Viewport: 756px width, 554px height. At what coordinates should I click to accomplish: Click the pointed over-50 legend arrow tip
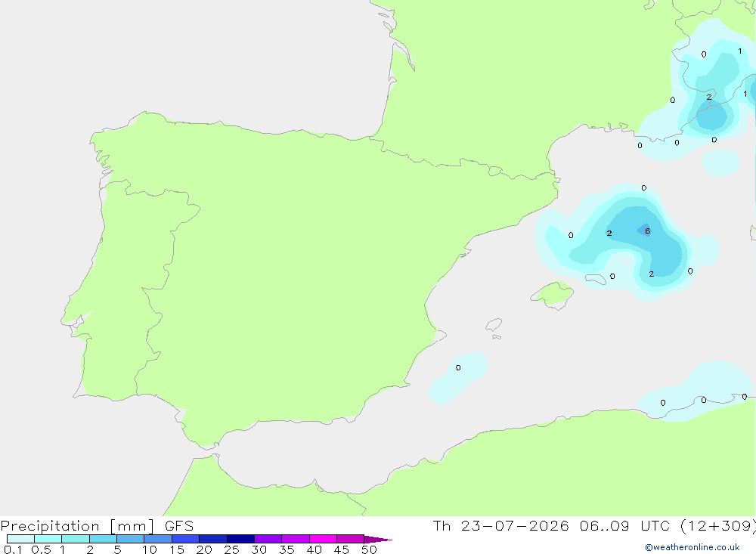coord(379,539)
